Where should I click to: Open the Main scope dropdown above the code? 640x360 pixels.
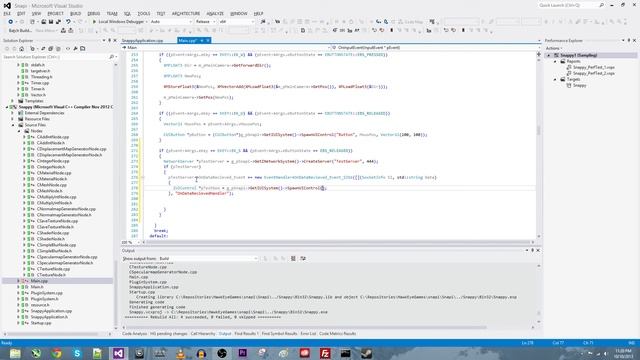click(226, 48)
